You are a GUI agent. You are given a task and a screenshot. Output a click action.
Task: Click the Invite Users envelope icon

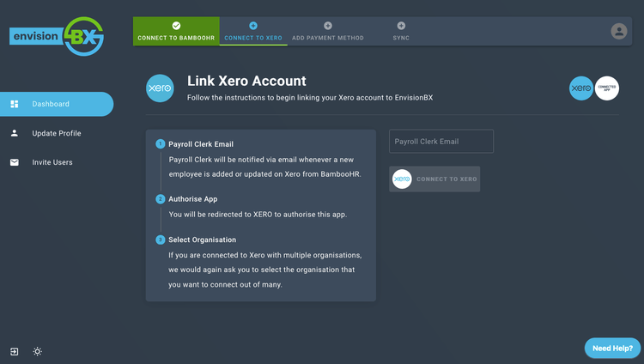(x=15, y=162)
